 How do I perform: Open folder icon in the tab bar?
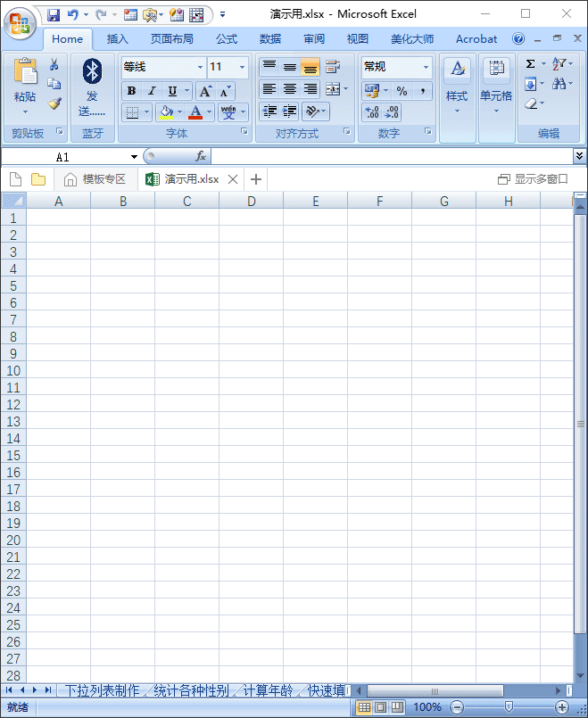pos(38,179)
